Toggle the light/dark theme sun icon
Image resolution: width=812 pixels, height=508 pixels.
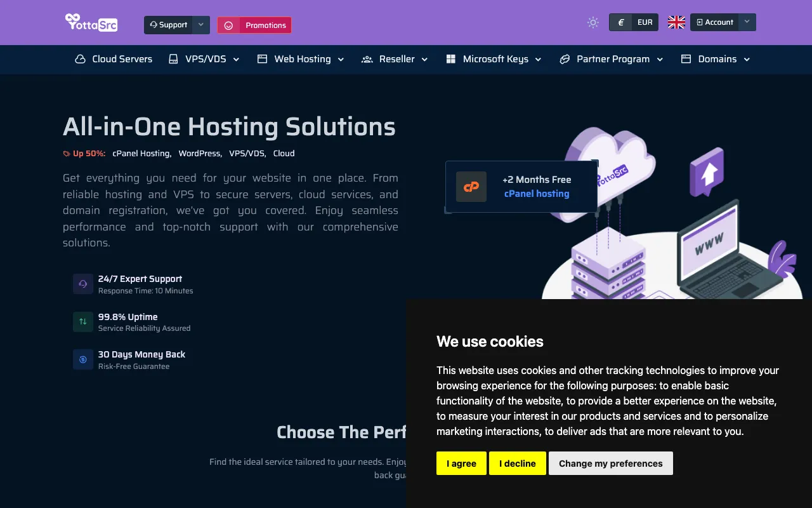click(593, 23)
